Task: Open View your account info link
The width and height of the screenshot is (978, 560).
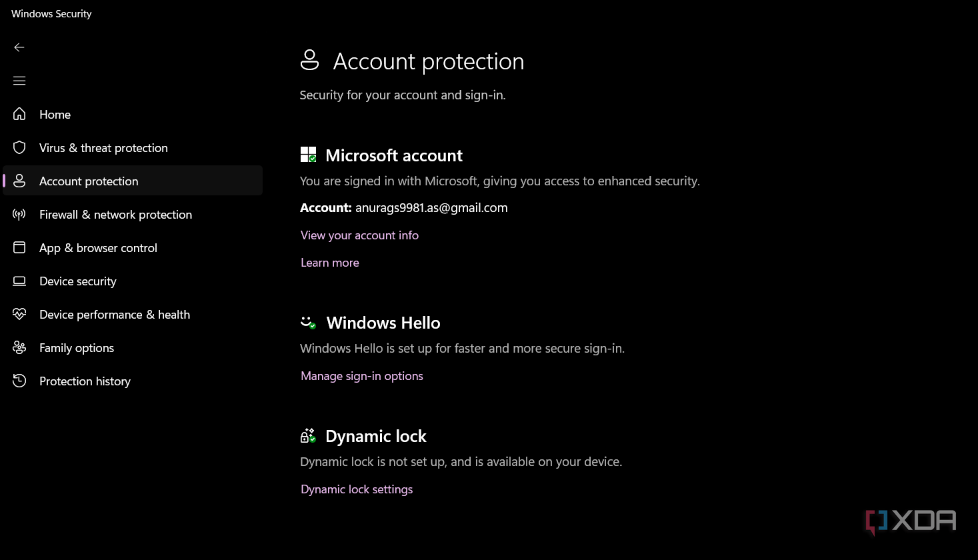Action: 359,235
